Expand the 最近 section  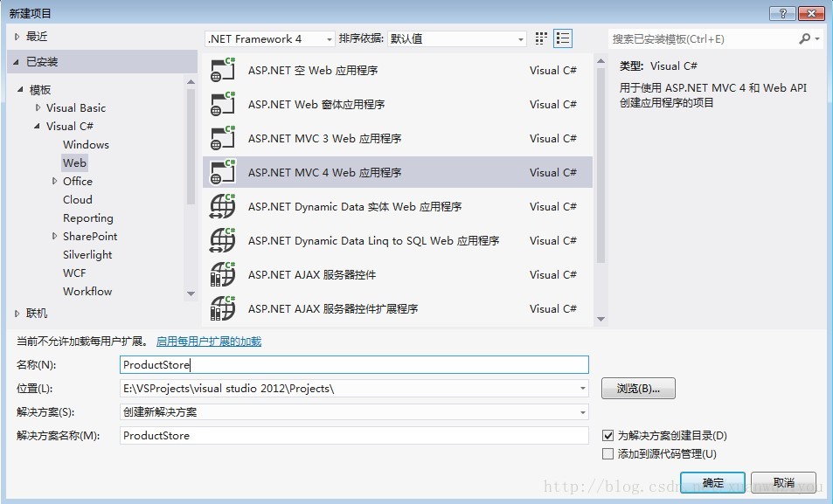tap(17, 37)
